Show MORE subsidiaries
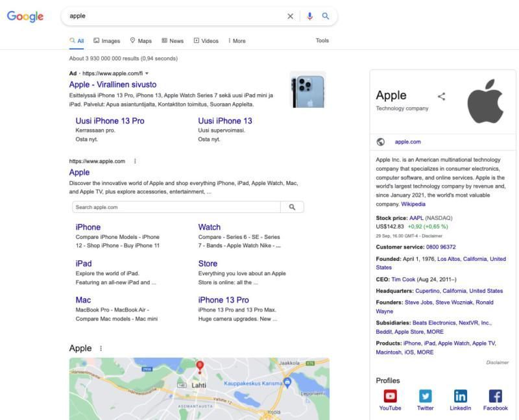Viewport: 519px width, 420px height. 435,332
